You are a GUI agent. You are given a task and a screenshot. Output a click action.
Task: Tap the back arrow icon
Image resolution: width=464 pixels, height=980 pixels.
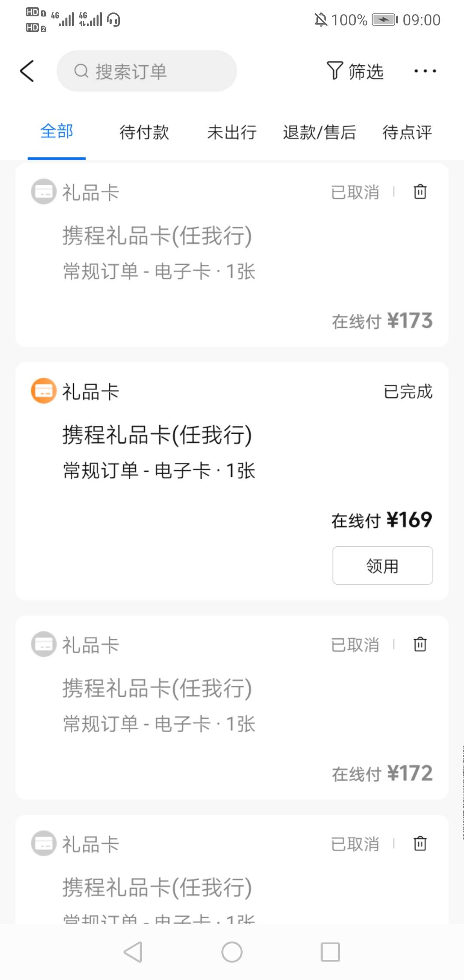click(x=27, y=71)
